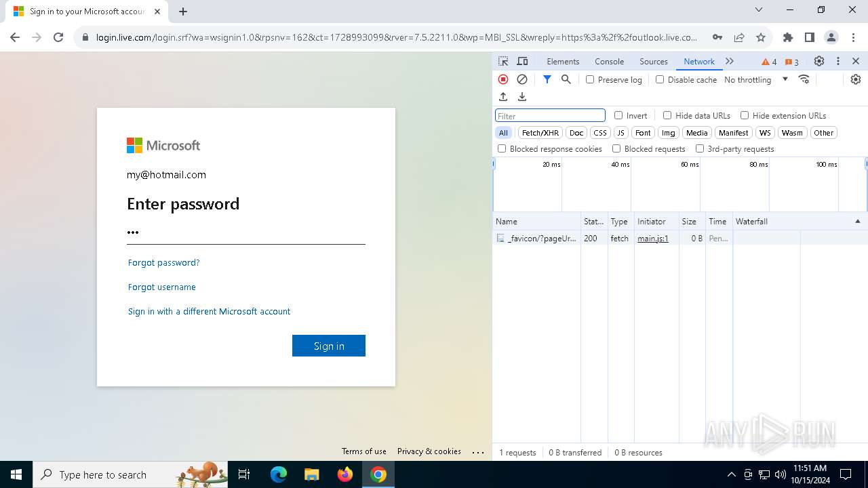
Task: Filter requests by Fetch/XHR
Action: tap(540, 133)
